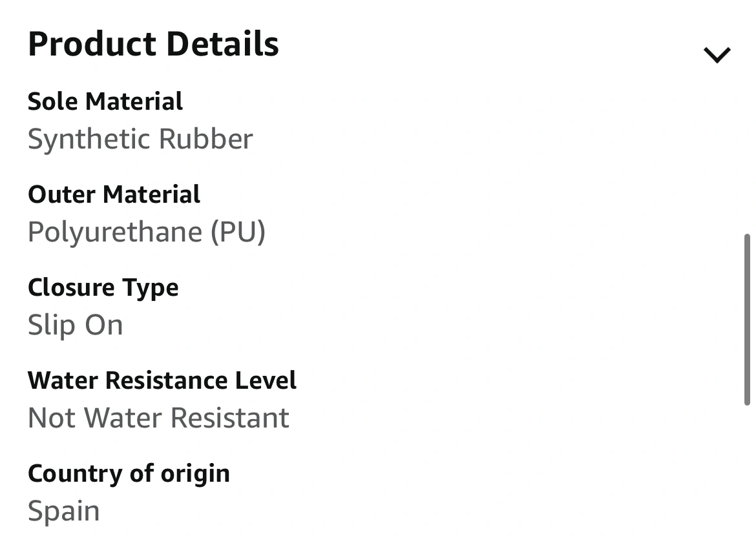Viewport: 756px width, 536px height.
Task: Click the Product Details heading
Action: [x=153, y=44]
